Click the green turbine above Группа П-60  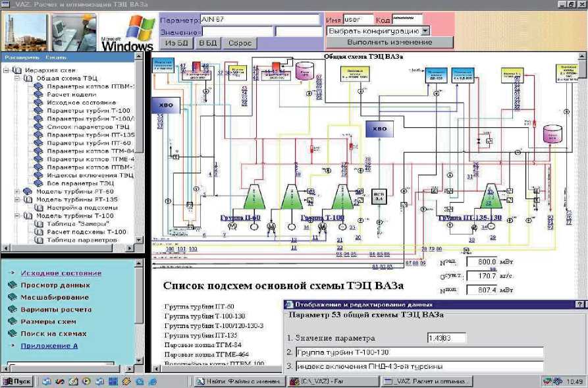coord(254,196)
